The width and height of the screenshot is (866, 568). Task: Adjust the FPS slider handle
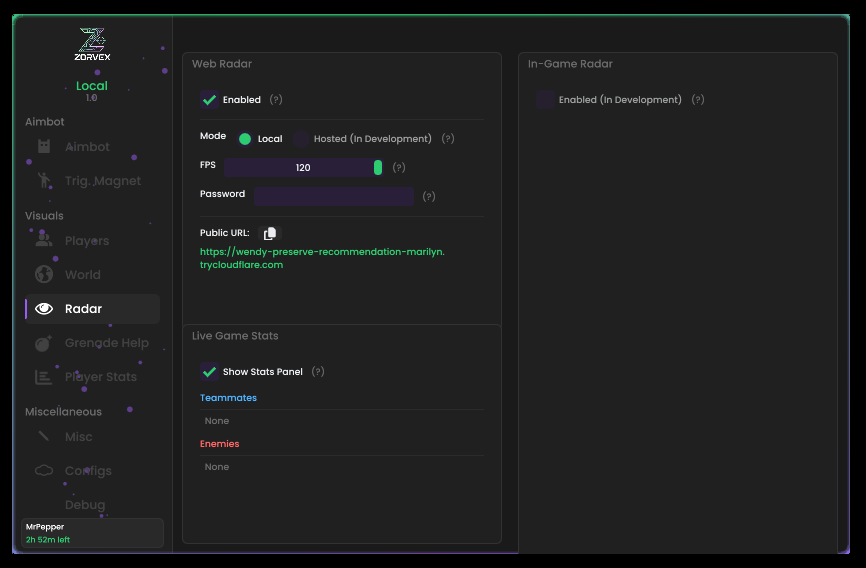click(378, 168)
